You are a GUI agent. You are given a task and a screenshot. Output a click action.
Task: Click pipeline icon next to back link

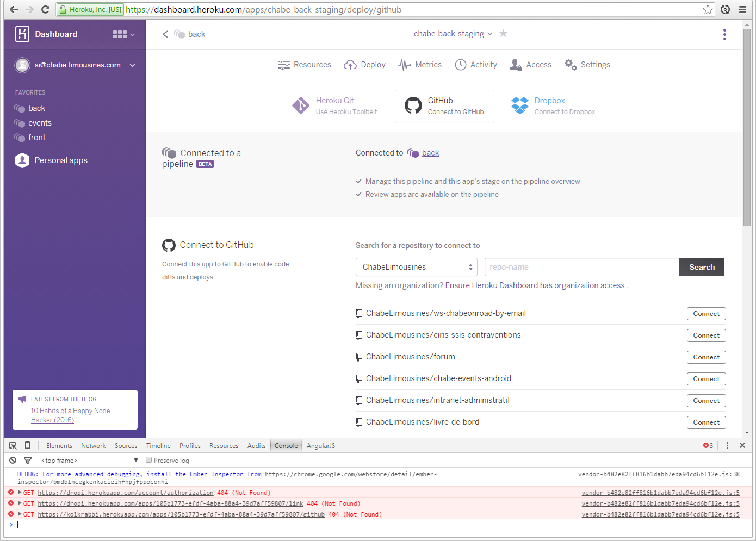(413, 153)
